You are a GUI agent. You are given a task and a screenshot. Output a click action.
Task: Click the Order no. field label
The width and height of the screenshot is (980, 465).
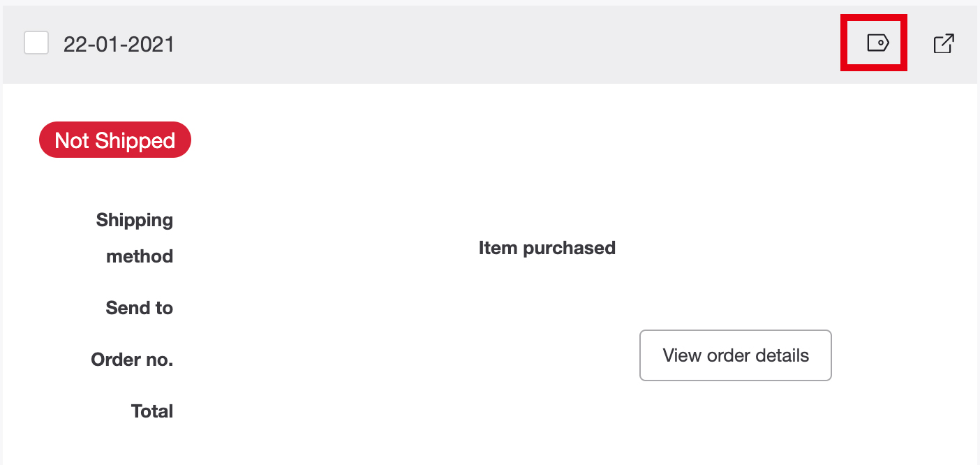pos(132,360)
